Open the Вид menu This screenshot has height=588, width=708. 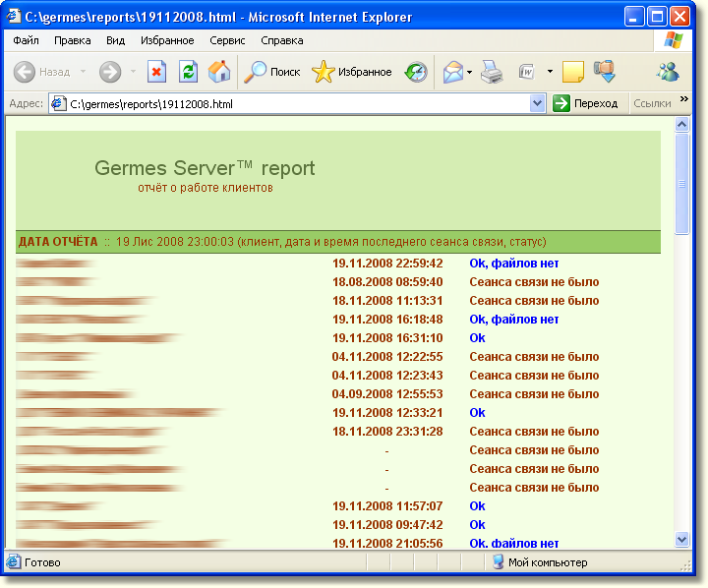pos(116,40)
